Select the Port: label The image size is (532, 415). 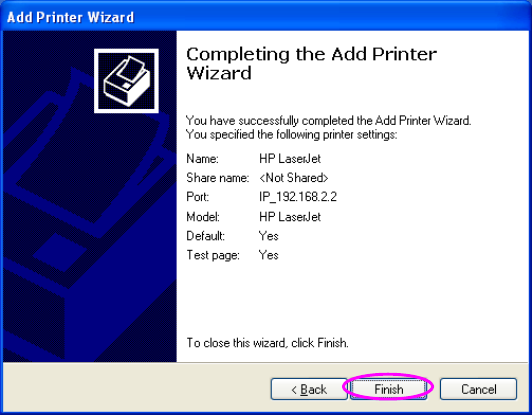click(x=197, y=197)
